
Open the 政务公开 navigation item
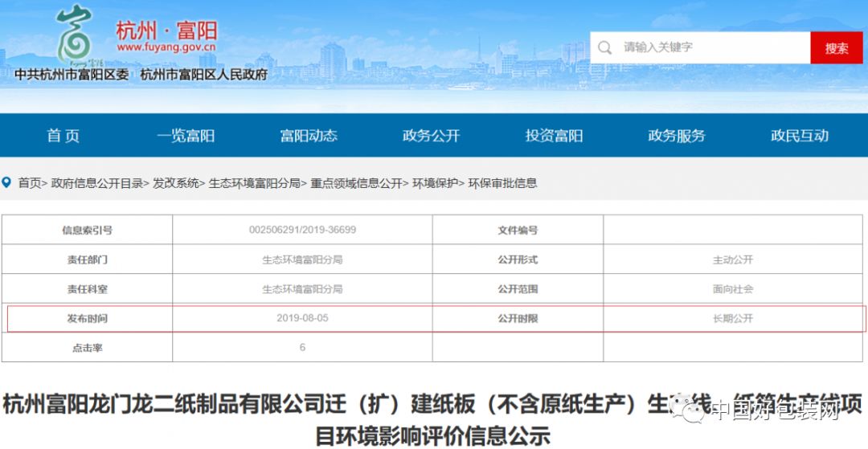[x=432, y=136]
